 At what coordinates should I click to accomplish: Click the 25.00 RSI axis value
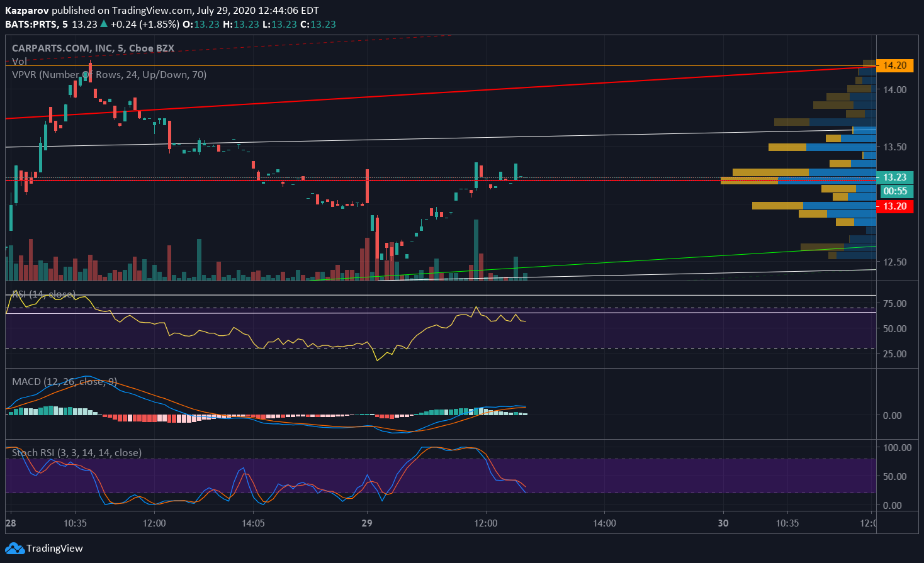pyautogui.click(x=894, y=354)
